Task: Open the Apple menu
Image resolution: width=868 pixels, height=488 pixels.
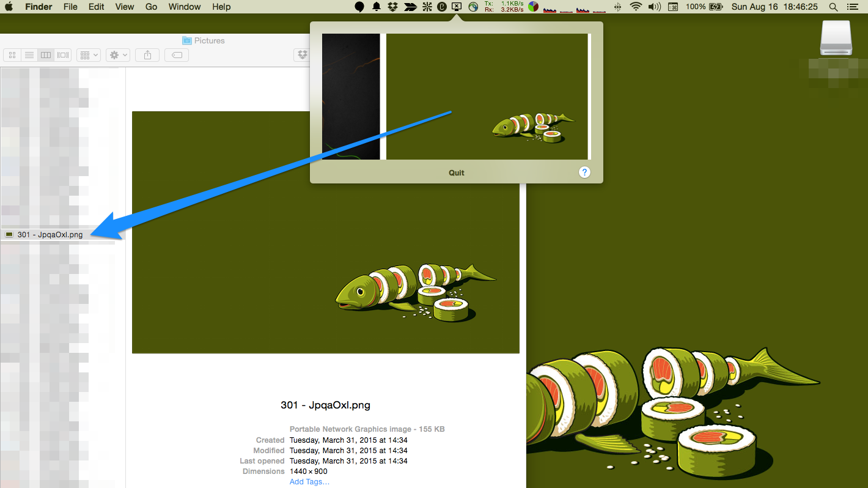Action: (9, 7)
